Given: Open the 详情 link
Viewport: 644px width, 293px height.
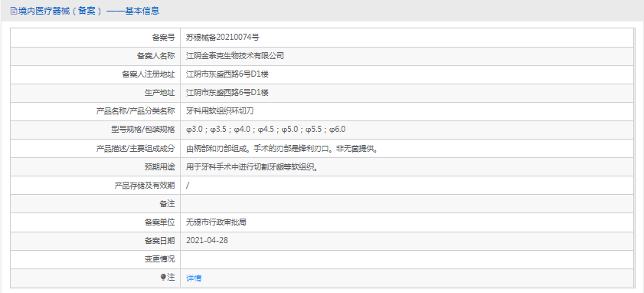Looking at the screenshot, I should tap(194, 278).
